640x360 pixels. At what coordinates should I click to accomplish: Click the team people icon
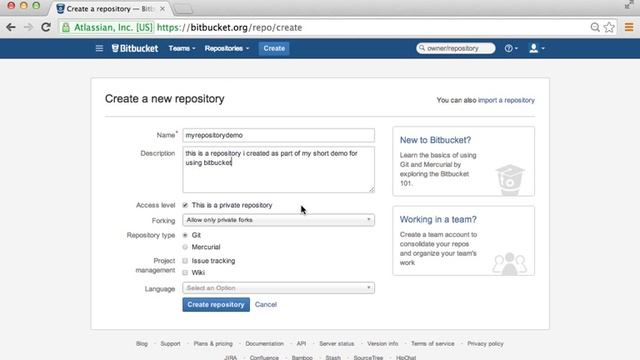(x=509, y=263)
